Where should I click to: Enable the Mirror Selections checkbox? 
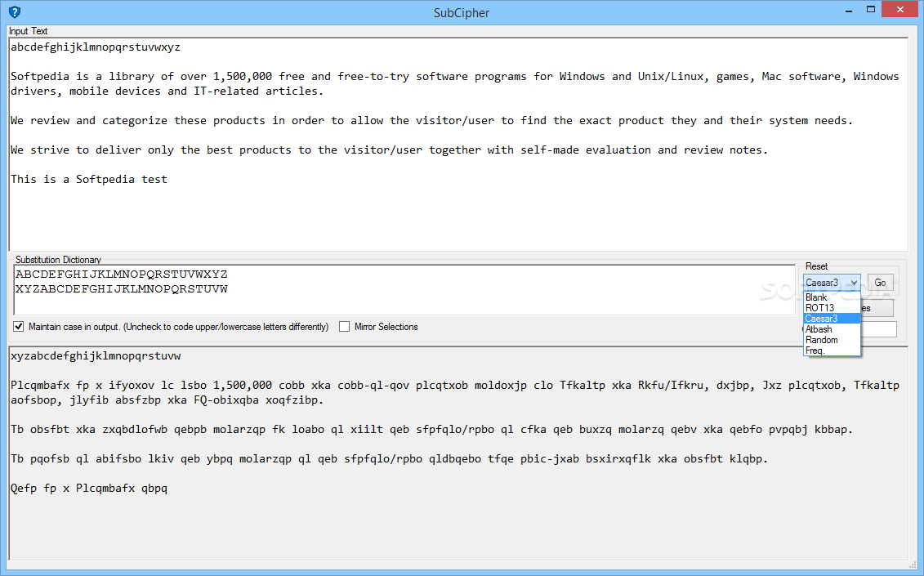[x=345, y=327]
